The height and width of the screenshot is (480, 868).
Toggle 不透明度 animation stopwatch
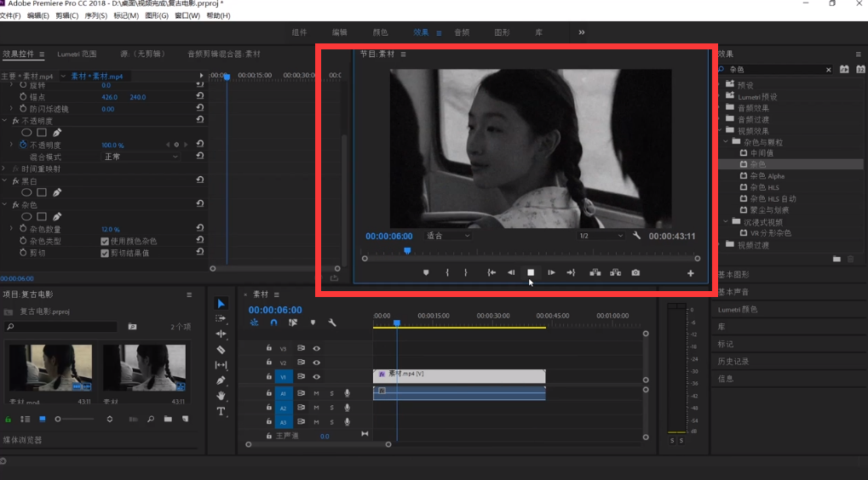(x=23, y=145)
